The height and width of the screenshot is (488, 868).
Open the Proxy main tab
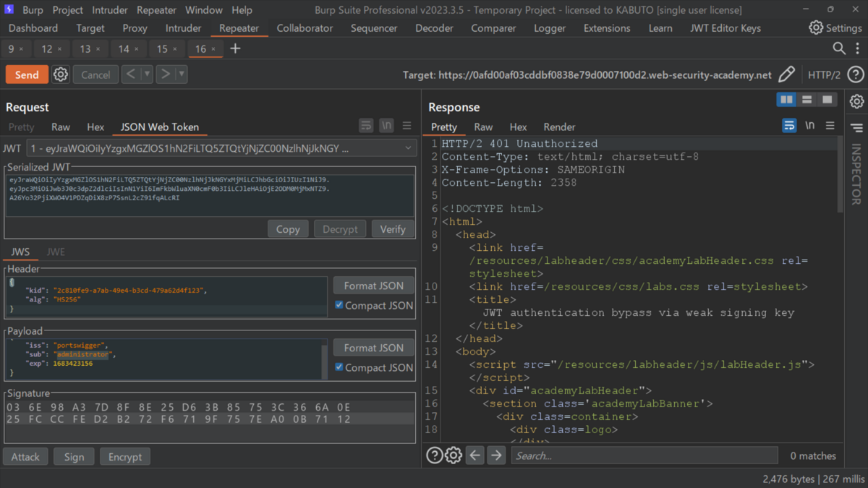pyautogui.click(x=135, y=27)
